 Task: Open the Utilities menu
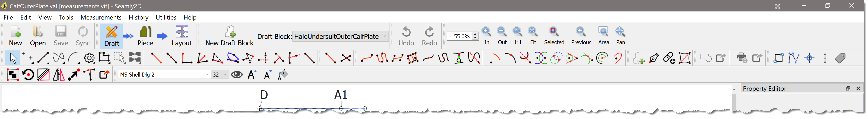[x=166, y=18]
